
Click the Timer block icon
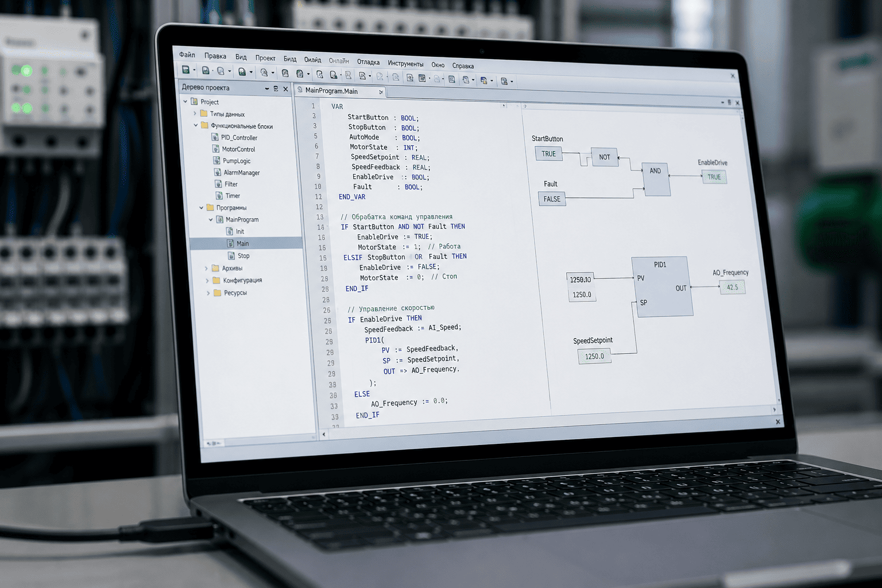[x=219, y=196]
